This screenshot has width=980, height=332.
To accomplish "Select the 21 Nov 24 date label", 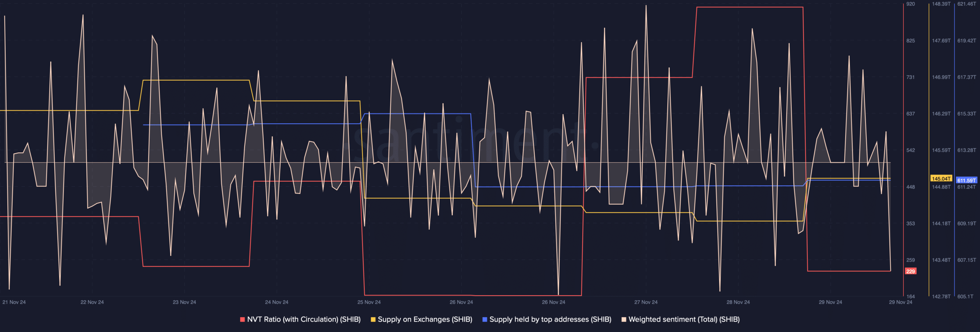I will (14, 302).
